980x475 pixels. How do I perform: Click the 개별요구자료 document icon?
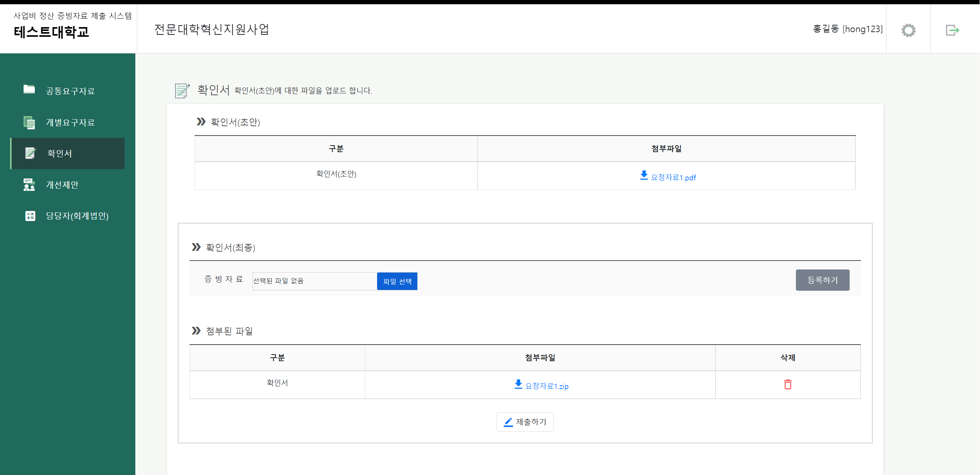pyautogui.click(x=29, y=122)
